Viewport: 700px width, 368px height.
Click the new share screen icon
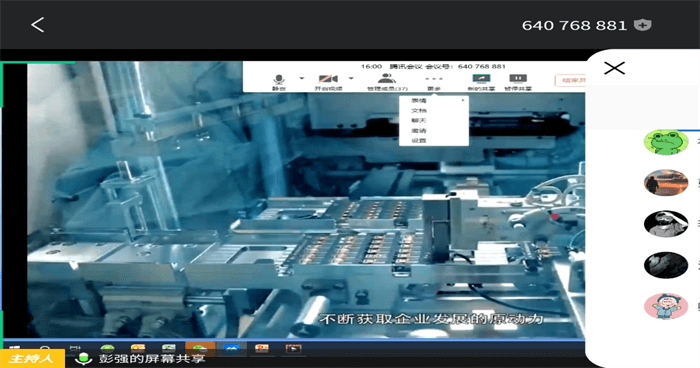[481, 82]
